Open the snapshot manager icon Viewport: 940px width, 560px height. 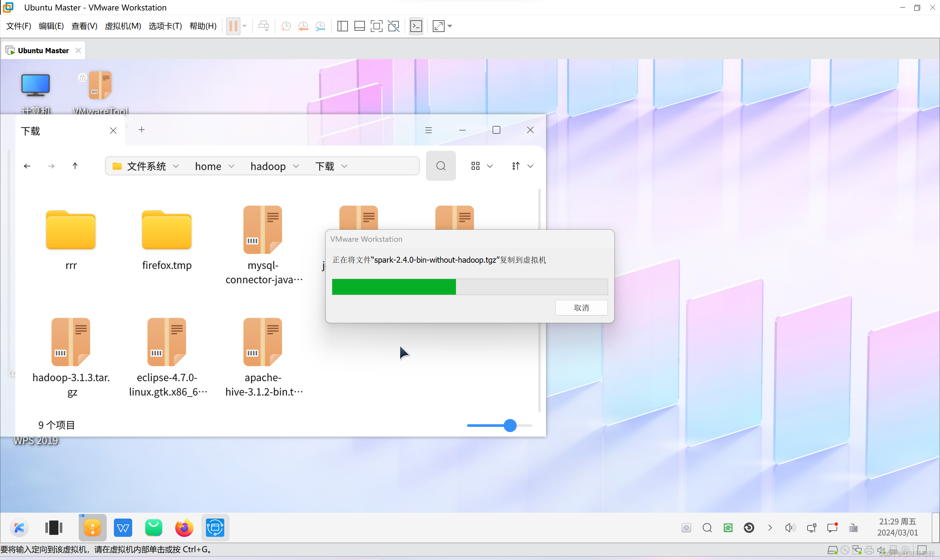click(x=320, y=26)
